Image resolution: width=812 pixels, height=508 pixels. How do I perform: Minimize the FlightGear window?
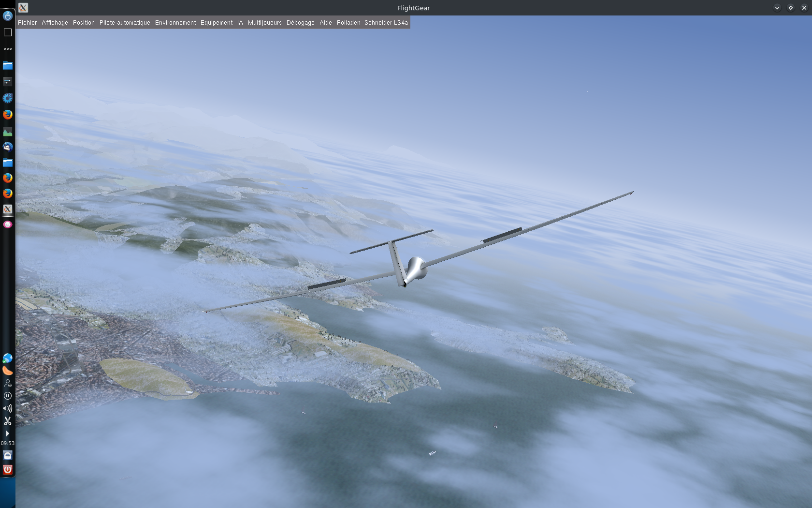coord(777,8)
